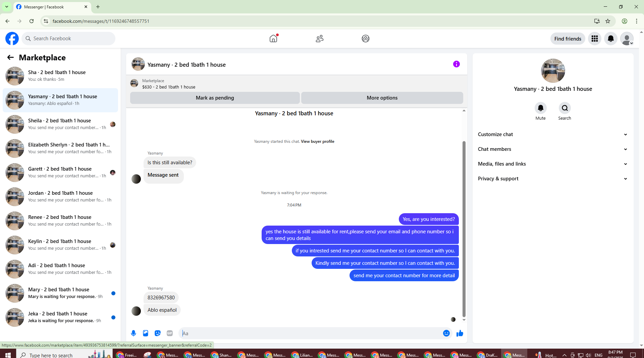The height and width of the screenshot is (358, 644).
Task: Search within the conversation
Action: point(565,108)
